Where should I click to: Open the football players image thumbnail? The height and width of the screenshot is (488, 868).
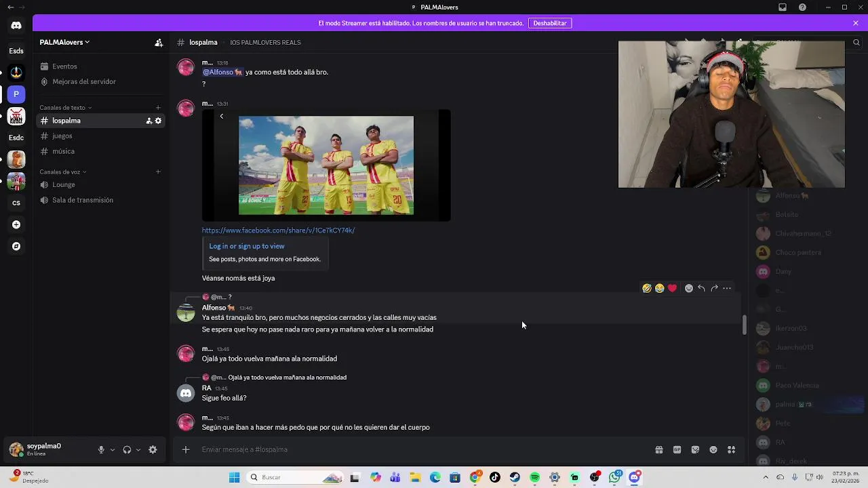tap(326, 165)
